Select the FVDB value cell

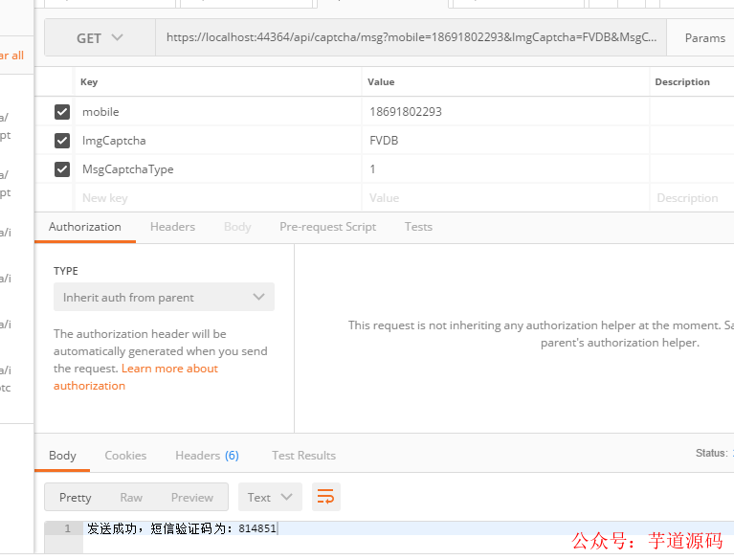(505, 141)
